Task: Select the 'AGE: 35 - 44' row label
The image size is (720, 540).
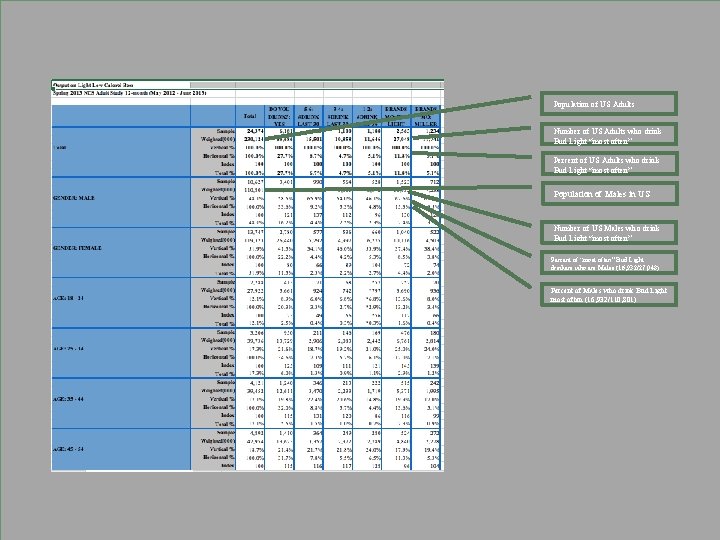Action: click(x=121, y=403)
